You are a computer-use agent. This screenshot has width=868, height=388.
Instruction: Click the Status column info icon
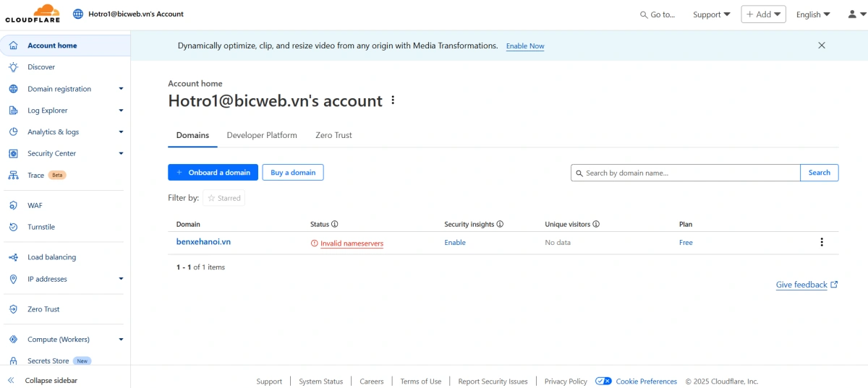pos(335,225)
